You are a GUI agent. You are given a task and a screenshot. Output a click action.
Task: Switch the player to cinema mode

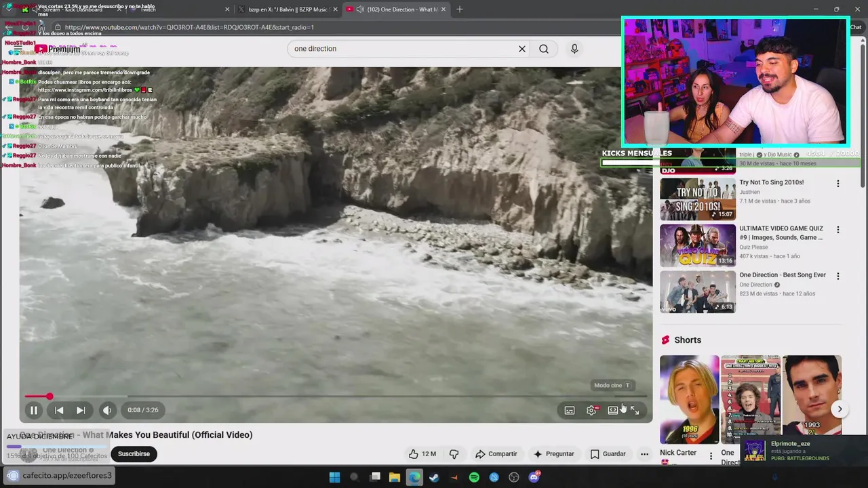point(613,410)
